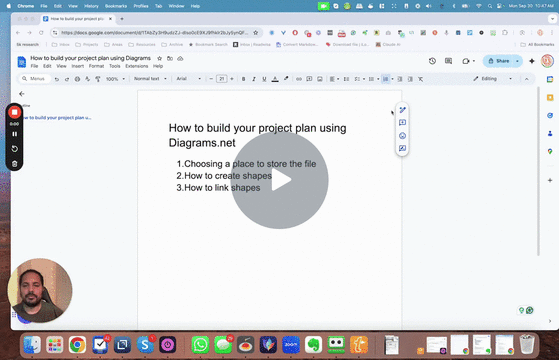Image resolution: width=559 pixels, height=360 pixels.
Task: Open the comments panel icon beside Share
Action: (448, 61)
